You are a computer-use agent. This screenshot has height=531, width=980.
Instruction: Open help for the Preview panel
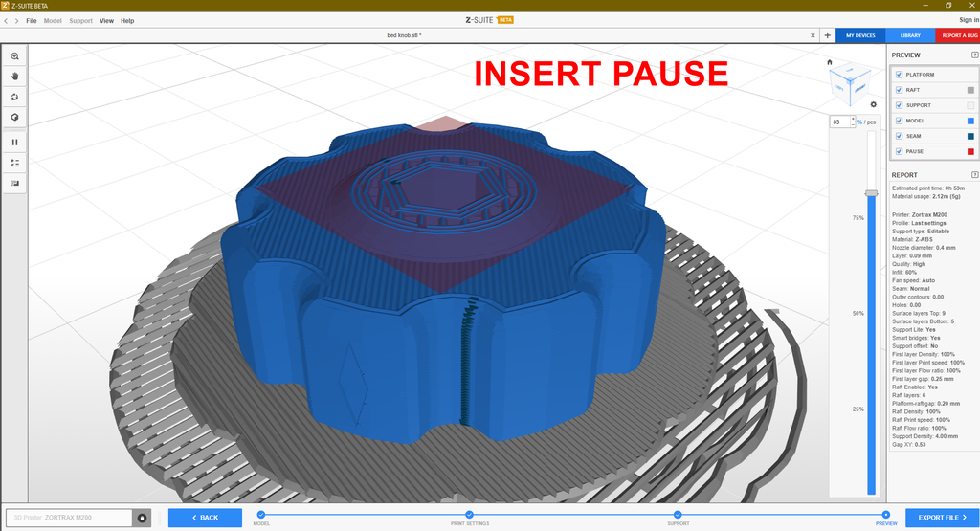pyautogui.click(x=973, y=55)
